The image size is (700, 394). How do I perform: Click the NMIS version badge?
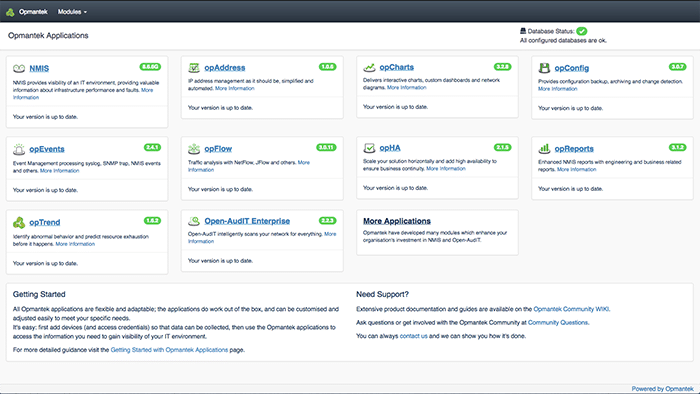[150, 67]
